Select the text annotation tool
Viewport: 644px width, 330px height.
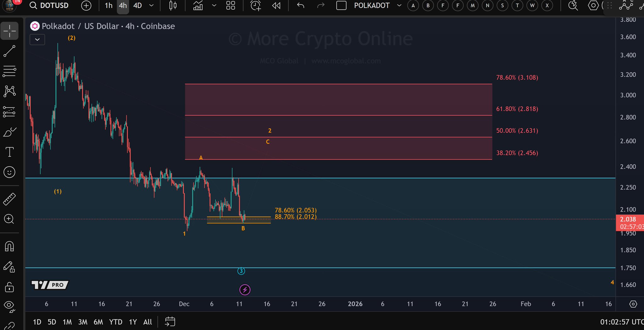tap(9, 152)
